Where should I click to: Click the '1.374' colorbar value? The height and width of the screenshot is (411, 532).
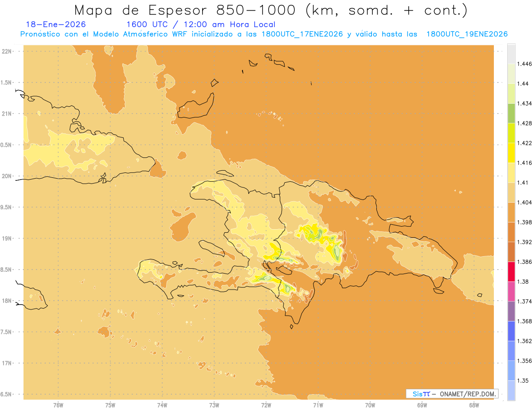(524, 301)
